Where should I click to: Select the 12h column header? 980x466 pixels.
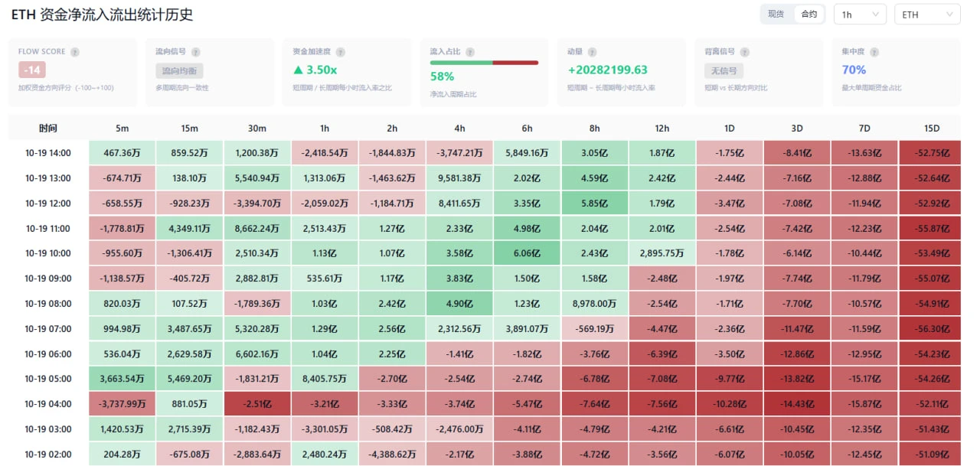pos(662,128)
